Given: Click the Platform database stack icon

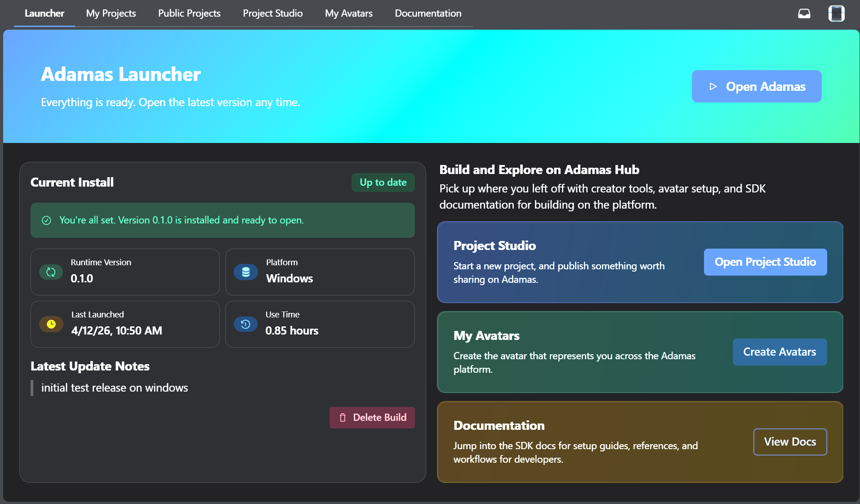Looking at the screenshot, I should [246, 272].
